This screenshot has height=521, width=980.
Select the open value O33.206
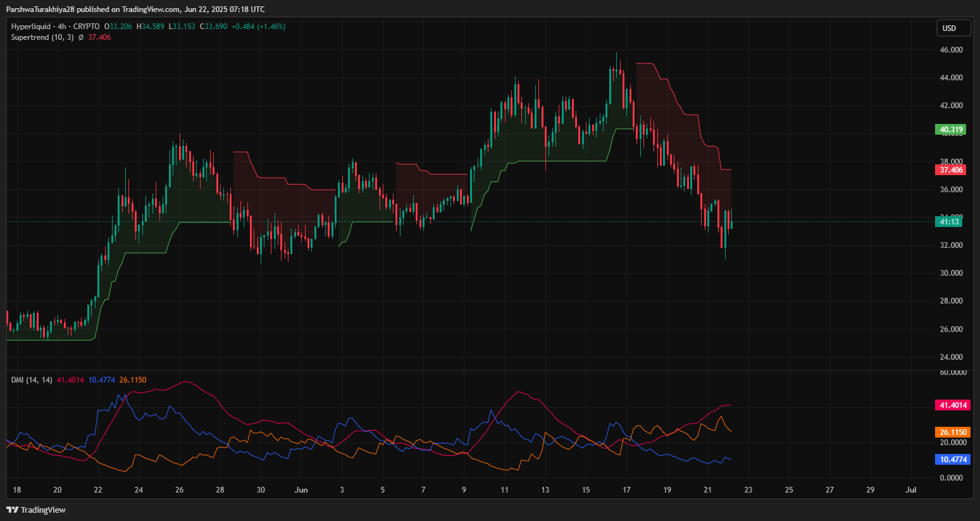click(x=118, y=27)
